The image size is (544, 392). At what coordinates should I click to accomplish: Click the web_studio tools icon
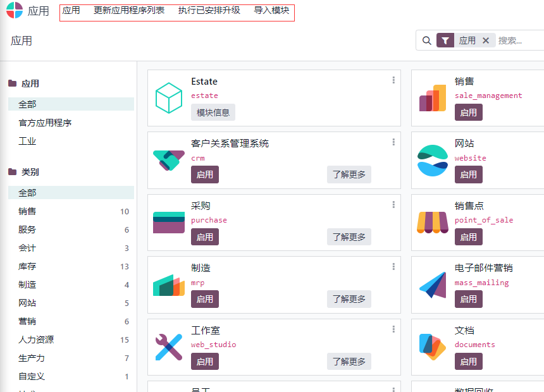[x=169, y=347]
